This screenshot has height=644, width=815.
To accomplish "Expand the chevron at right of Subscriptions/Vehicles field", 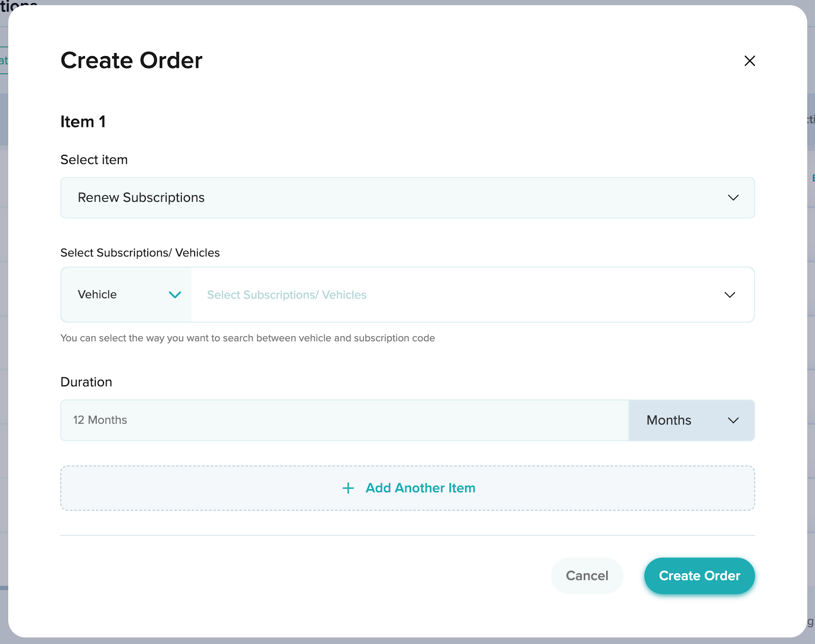I will [x=729, y=295].
